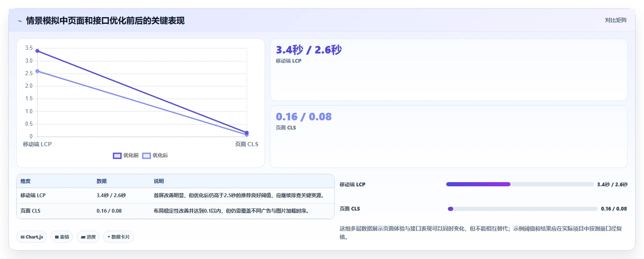Click the title 情景模拟中页面和接口优化前后的关键表现
Viewport: 644px width, 259px height.
click(x=105, y=20)
